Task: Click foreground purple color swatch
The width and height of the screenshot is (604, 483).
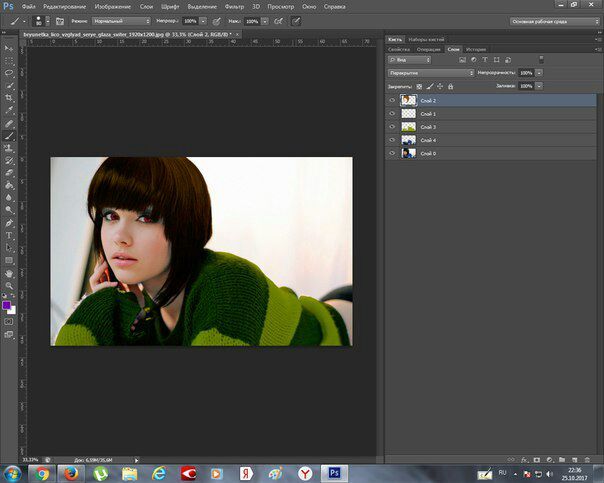Action: (x=6, y=305)
